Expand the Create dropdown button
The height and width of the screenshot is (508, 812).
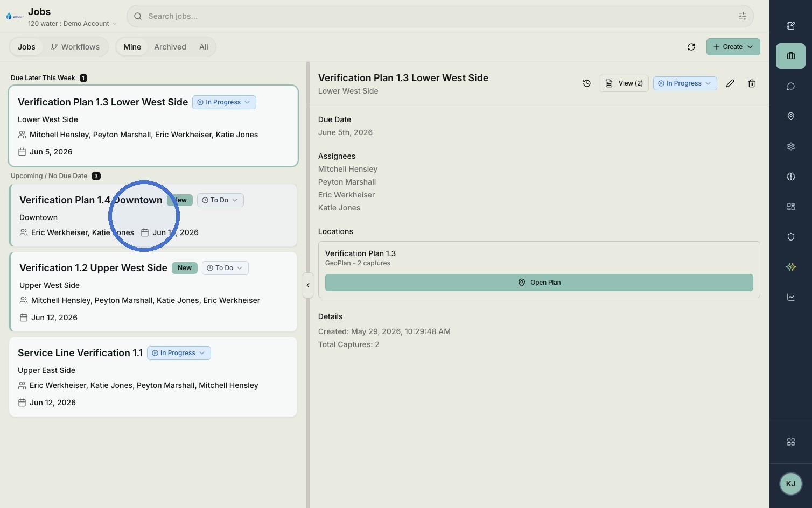[733, 47]
